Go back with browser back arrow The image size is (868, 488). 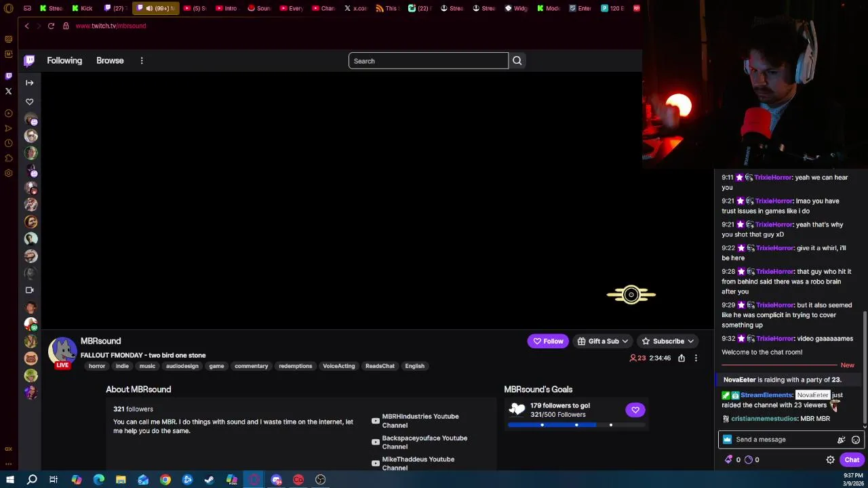(26, 26)
